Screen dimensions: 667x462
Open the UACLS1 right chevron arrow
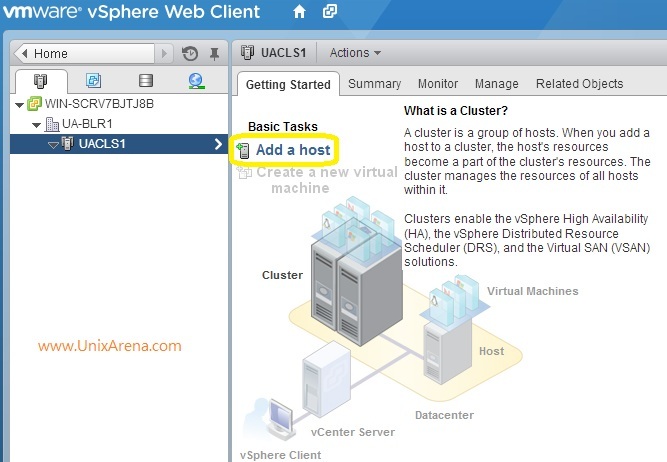pyautogui.click(x=218, y=144)
